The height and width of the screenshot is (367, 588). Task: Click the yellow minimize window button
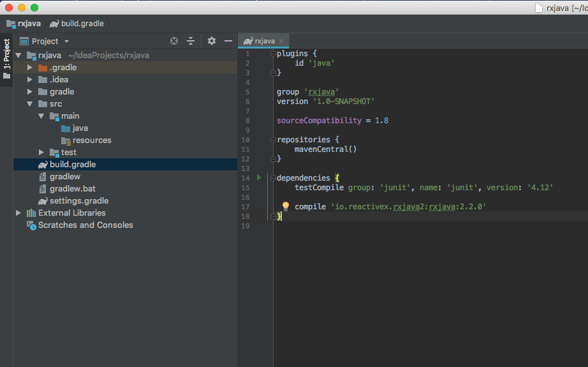pos(22,8)
